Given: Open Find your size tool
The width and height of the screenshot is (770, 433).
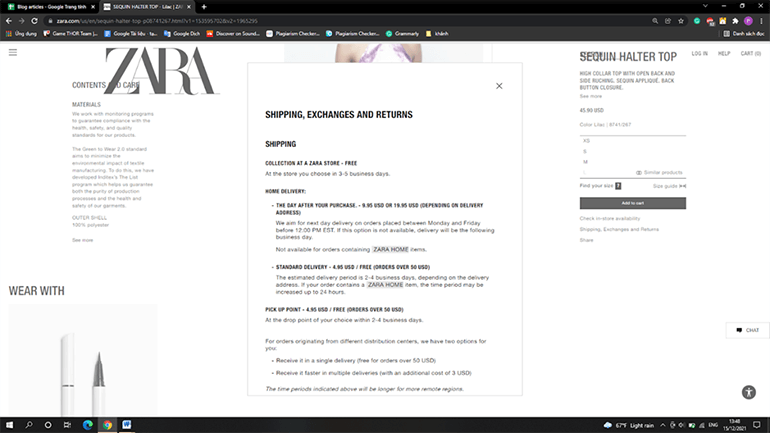Looking at the screenshot, I should pyautogui.click(x=600, y=186).
